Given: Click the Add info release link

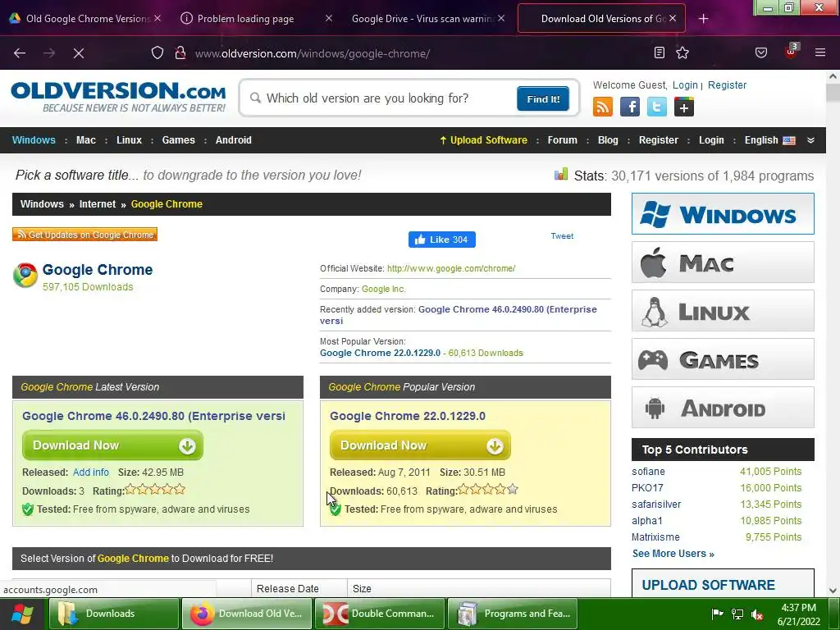Looking at the screenshot, I should (x=90, y=472).
